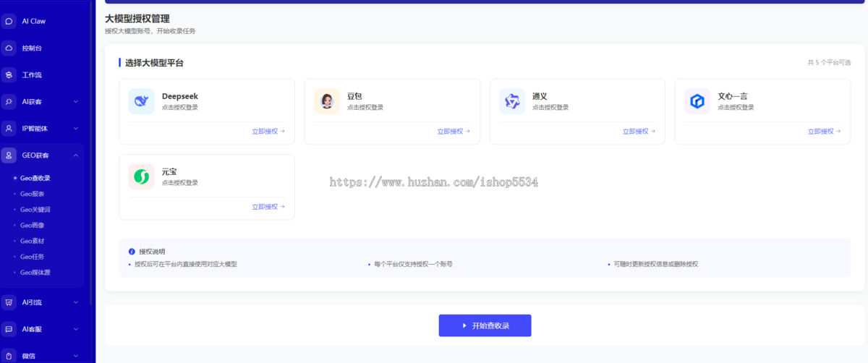Image resolution: width=868 pixels, height=363 pixels.
Task: Click the 授权说明 info icon
Action: (x=132, y=252)
